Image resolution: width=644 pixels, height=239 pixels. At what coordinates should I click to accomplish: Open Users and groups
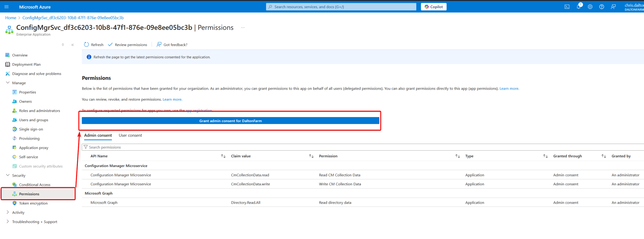[x=33, y=120]
